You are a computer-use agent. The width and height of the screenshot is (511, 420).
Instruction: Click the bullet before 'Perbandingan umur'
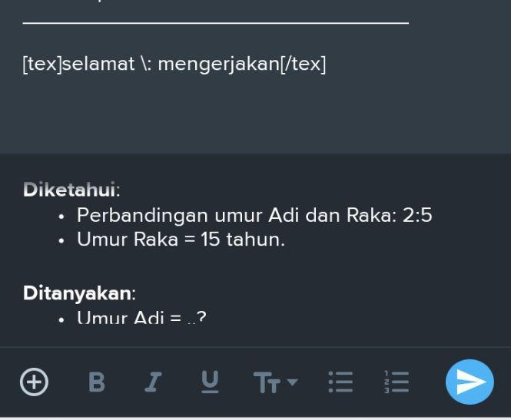61,217
